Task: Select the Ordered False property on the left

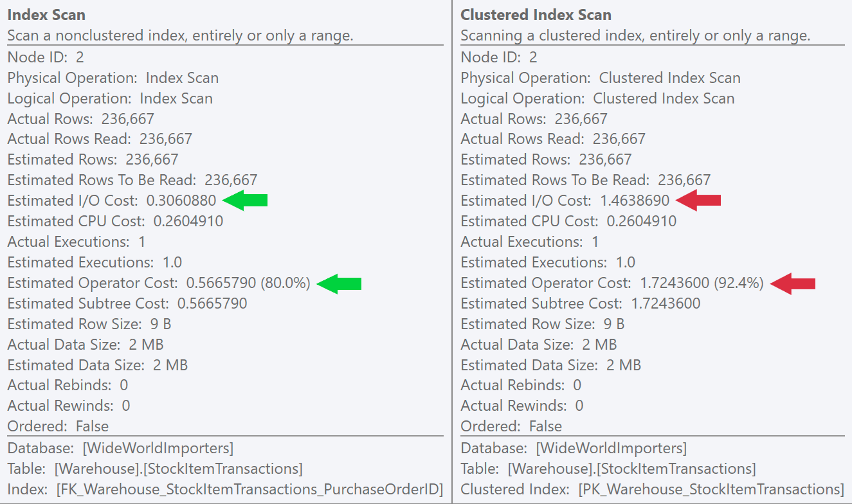Action: tap(58, 426)
